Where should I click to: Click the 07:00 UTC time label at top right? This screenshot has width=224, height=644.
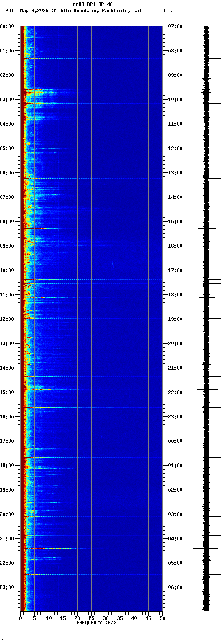175,26
